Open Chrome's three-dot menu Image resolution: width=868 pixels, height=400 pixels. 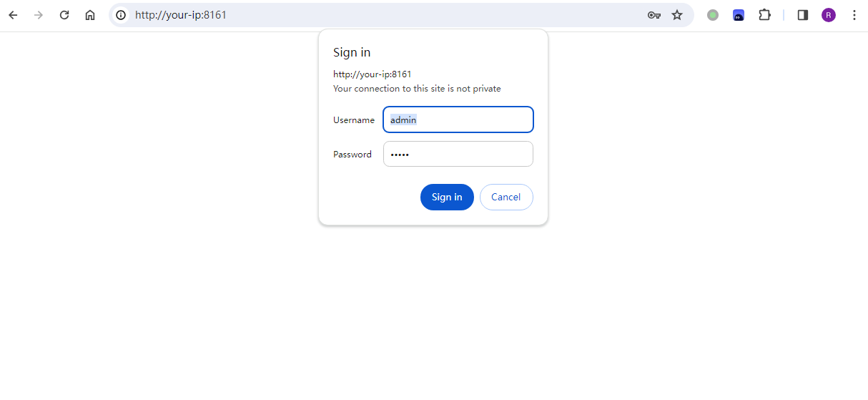click(x=854, y=15)
